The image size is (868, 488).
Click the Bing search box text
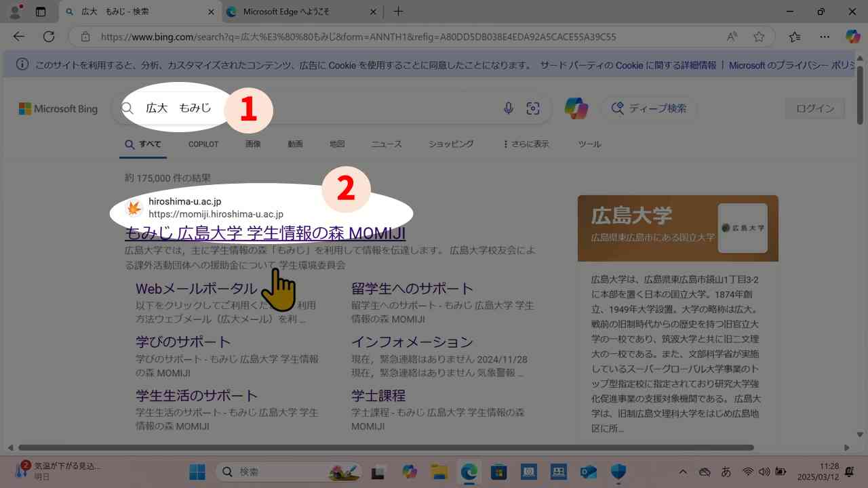(x=178, y=108)
